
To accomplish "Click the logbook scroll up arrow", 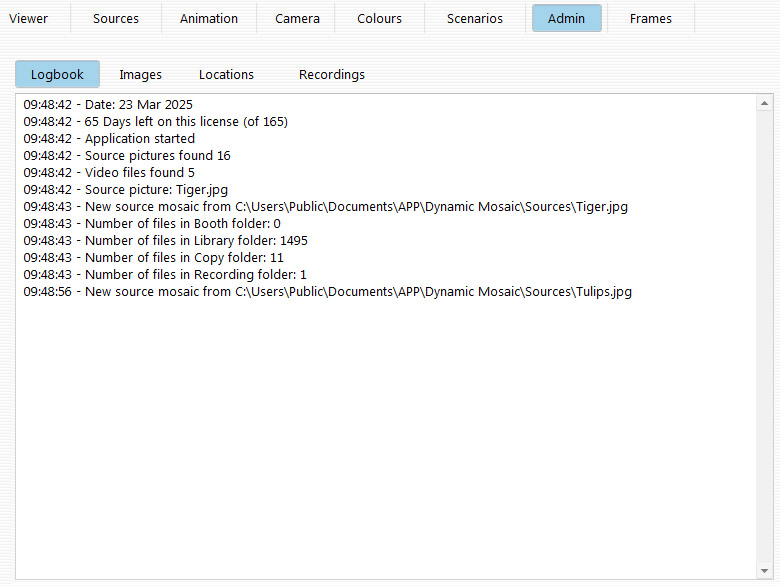I will 765,103.
